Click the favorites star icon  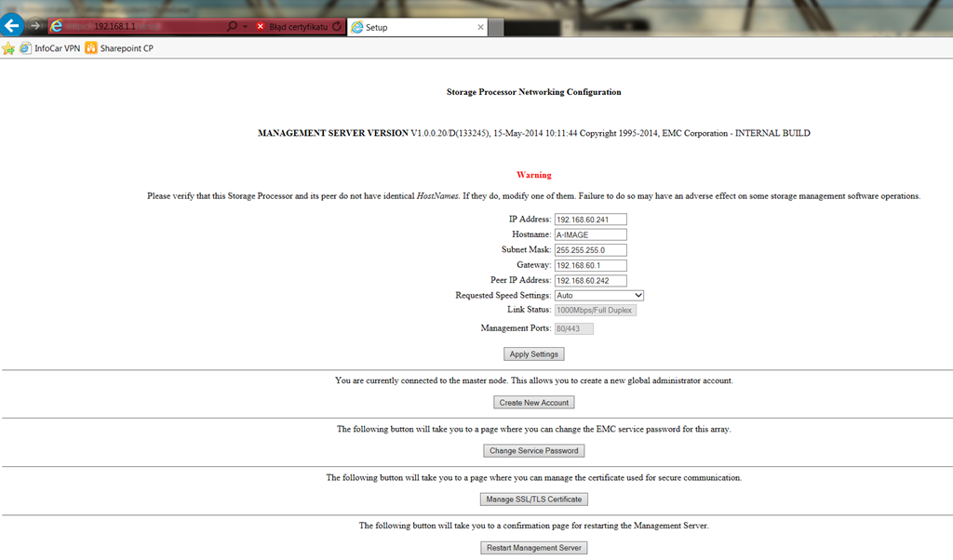coord(7,48)
